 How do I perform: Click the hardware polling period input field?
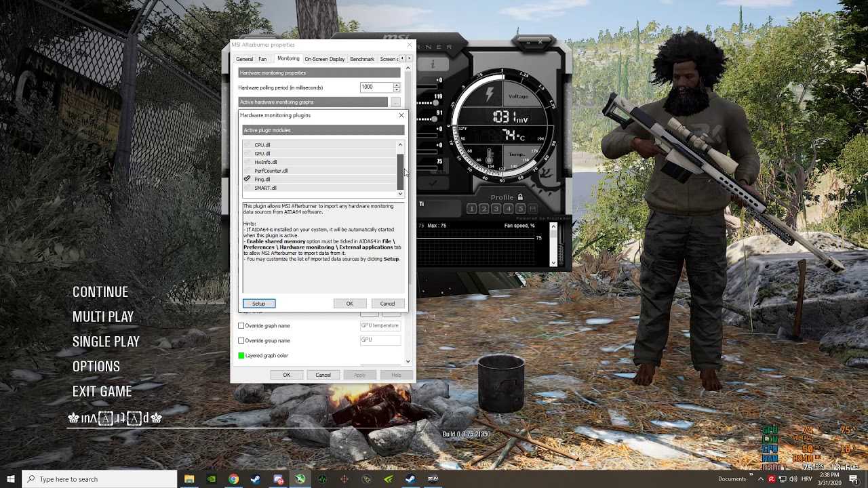(x=376, y=87)
